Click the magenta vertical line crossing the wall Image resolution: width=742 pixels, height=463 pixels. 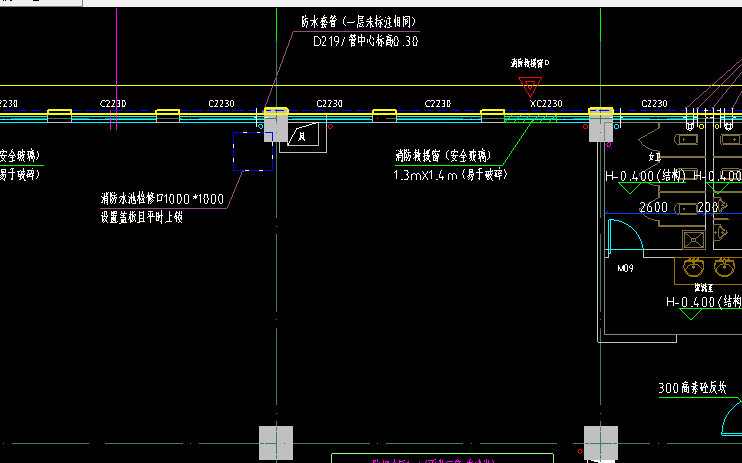pos(116,69)
